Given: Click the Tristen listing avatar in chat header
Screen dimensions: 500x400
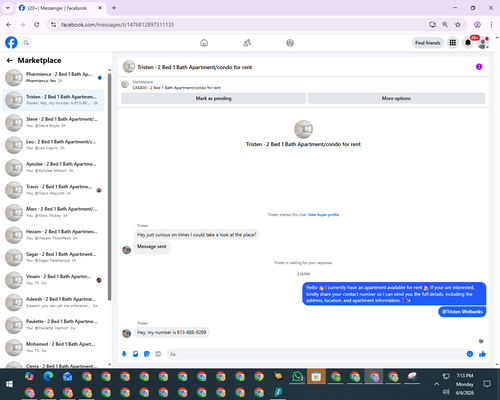Looking at the screenshot, I should click(129, 67).
